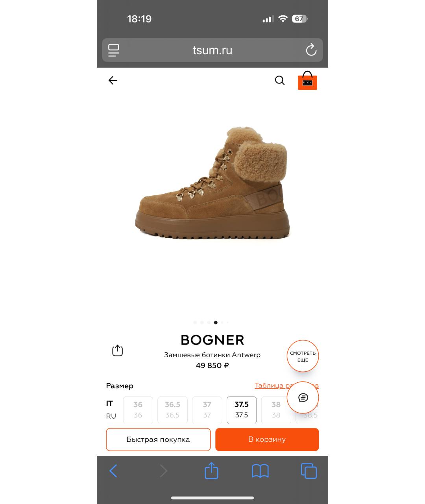Choose size IT 38
The width and height of the screenshot is (425, 504).
[276, 410]
